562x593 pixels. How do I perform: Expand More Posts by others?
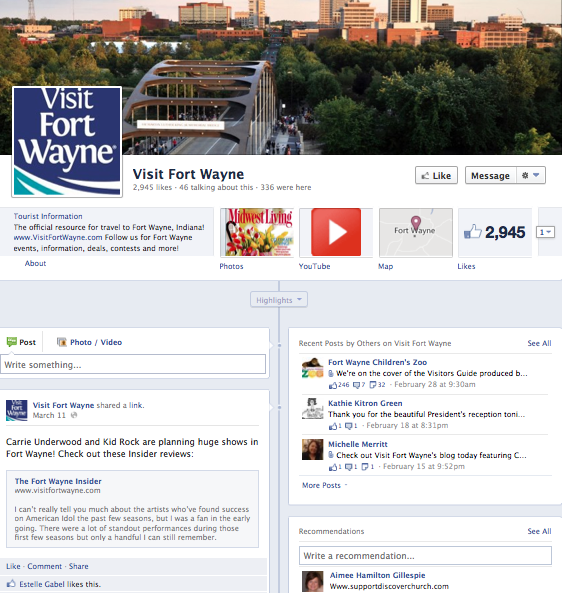(324, 485)
